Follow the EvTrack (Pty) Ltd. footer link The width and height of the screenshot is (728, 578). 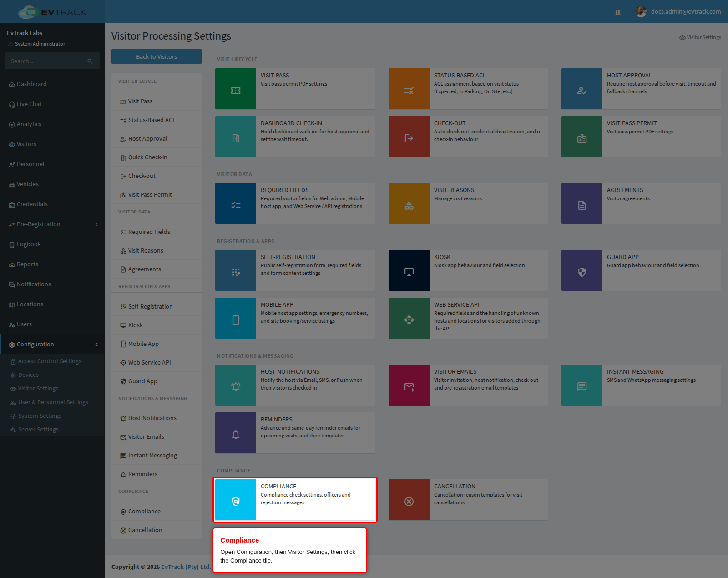pos(186,567)
